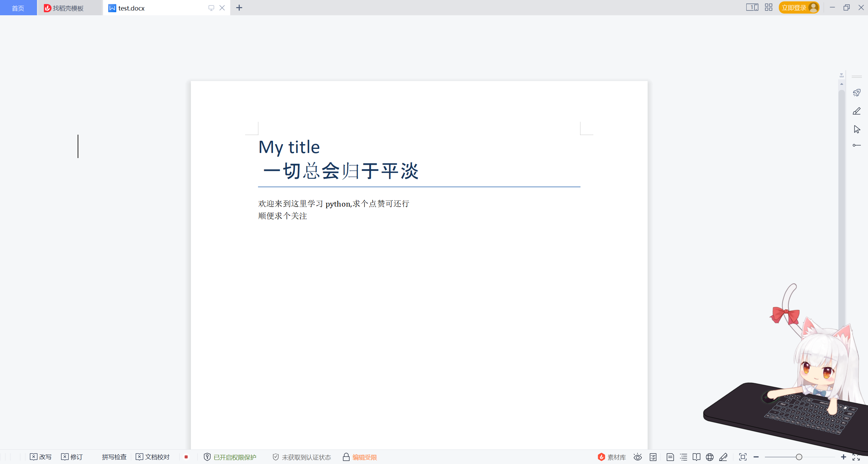868x464 pixels.
Task: Open the 找稻壳模板 template tab
Action: pos(70,8)
